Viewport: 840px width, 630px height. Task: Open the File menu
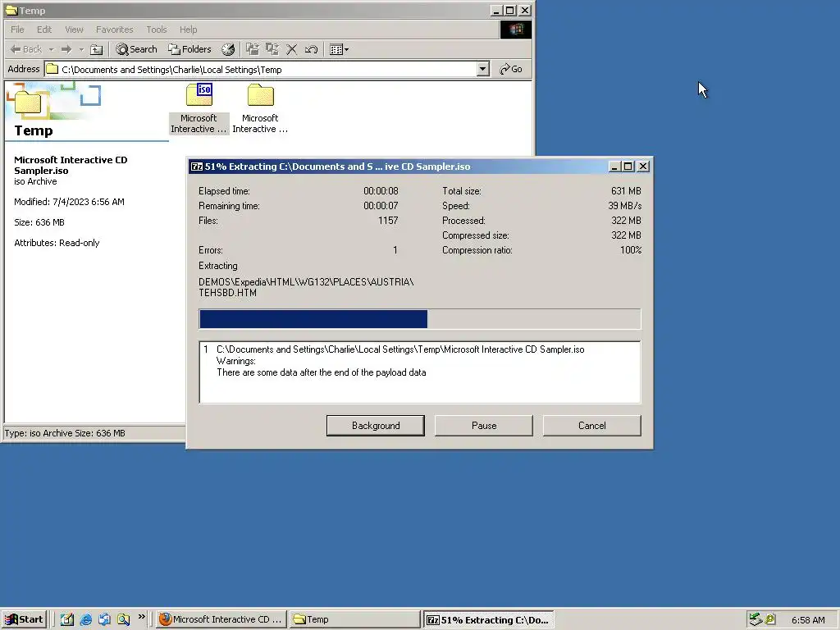click(17, 30)
